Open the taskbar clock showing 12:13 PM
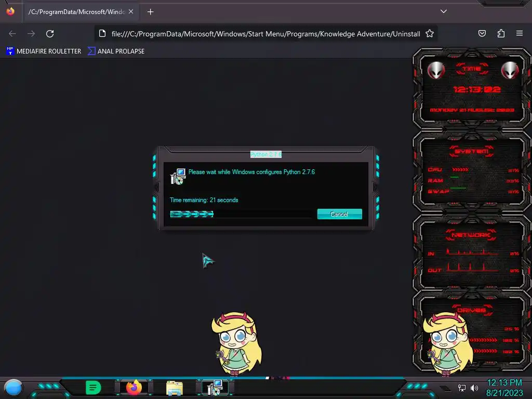 coord(504,388)
